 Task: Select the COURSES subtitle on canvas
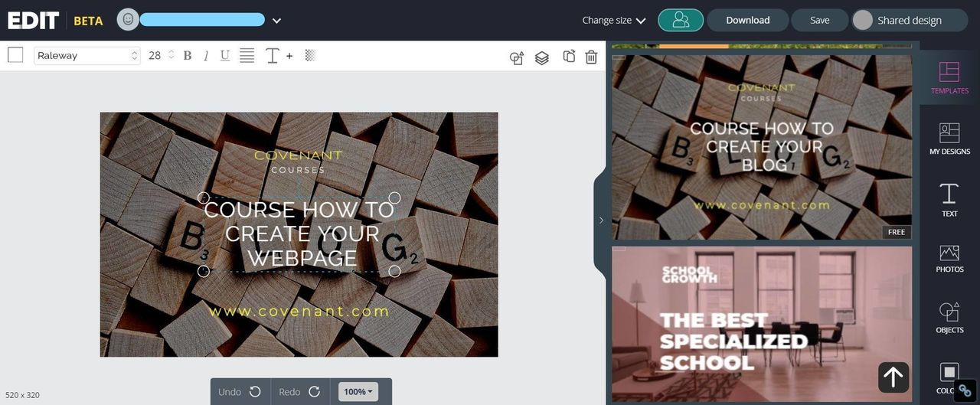pos(298,170)
